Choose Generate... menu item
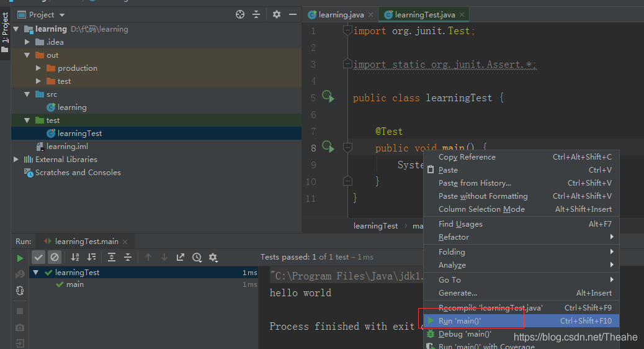This screenshot has height=349, width=644. (521, 293)
